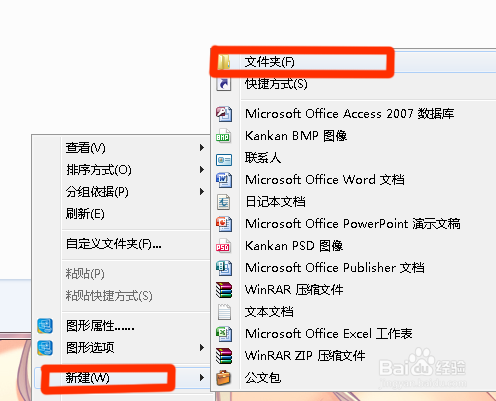Expand the 分组依据(P) submenu arrow
Viewport: 496px width, 401px height.
(x=201, y=192)
